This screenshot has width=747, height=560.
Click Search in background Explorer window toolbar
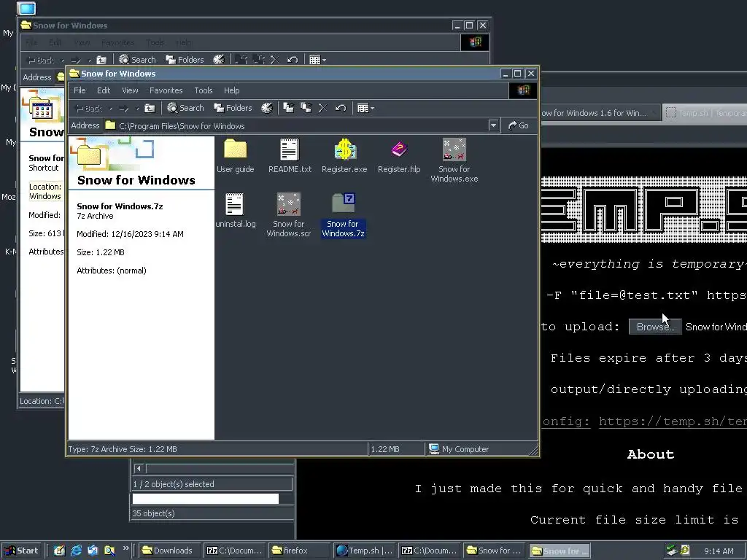coord(137,60)
